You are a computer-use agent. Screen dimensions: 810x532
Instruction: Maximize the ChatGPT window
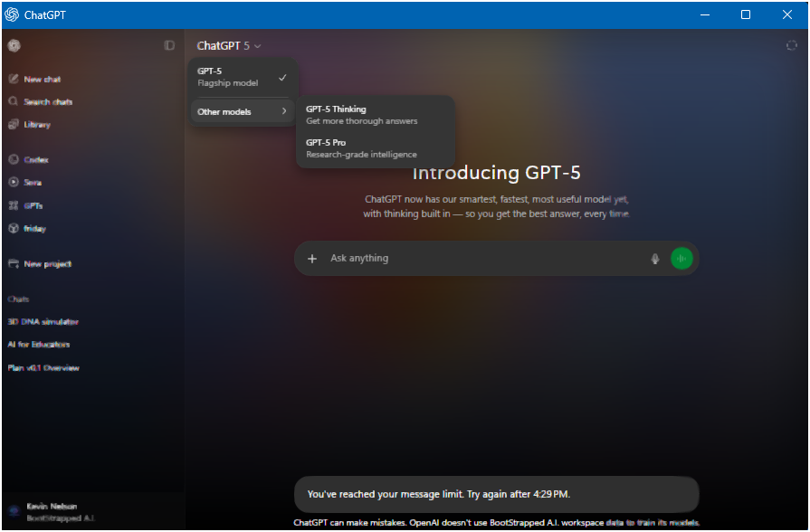pos(746,14)
